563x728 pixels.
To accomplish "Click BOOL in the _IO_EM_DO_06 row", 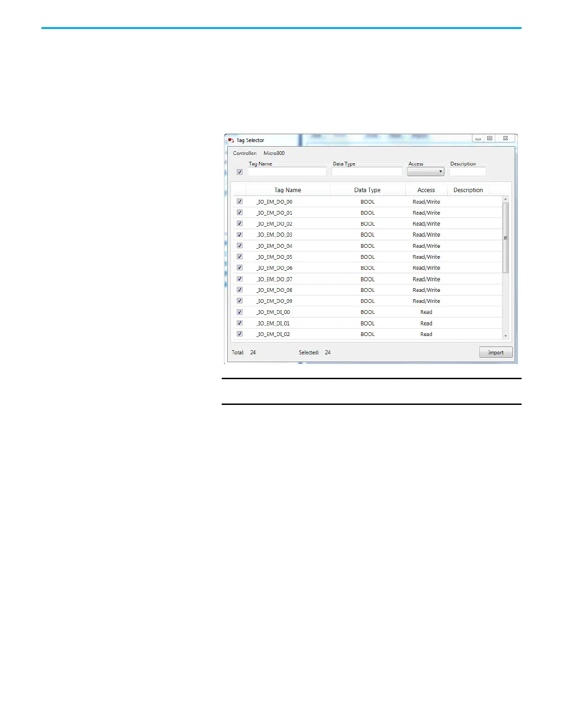I will [368, 268].
